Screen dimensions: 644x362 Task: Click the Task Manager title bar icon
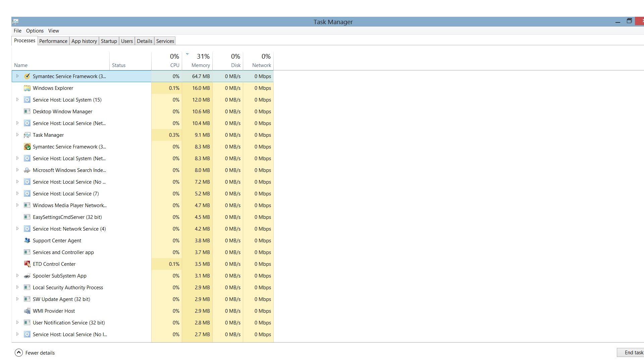(x=15, y=22)
